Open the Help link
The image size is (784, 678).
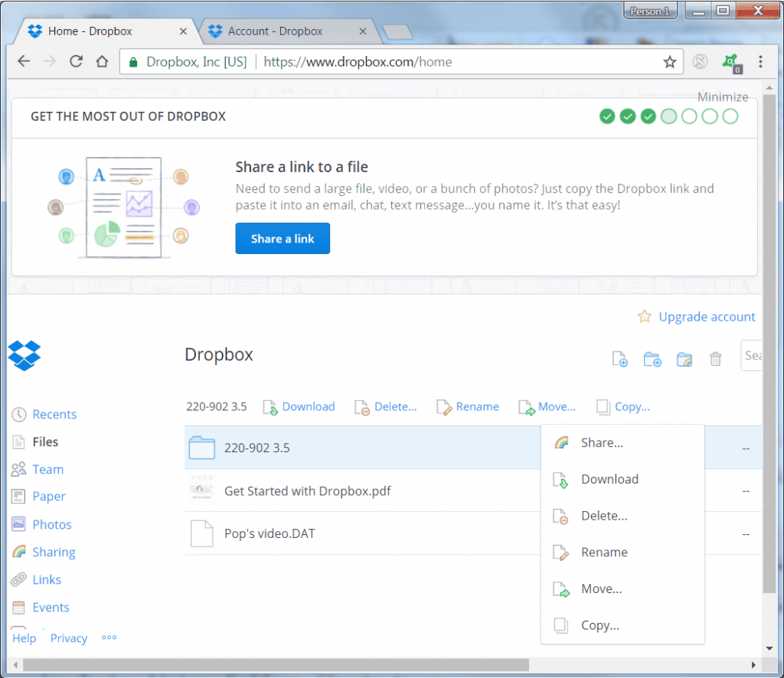click(x=24, y=638)
